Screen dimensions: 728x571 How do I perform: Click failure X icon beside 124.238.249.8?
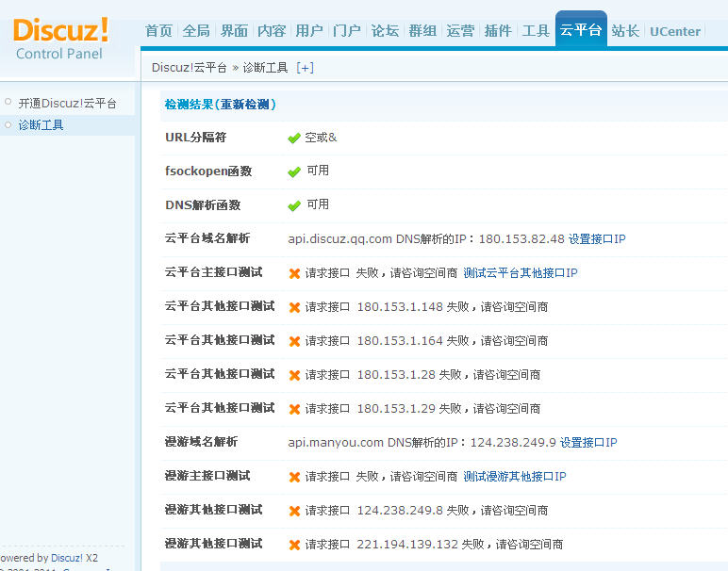point(294,511)
